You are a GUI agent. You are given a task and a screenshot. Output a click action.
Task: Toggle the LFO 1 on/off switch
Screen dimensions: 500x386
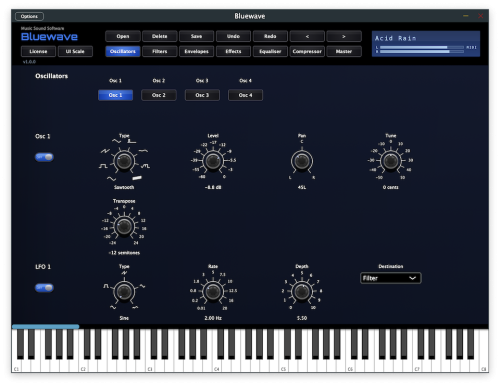(x=44, y=287)
